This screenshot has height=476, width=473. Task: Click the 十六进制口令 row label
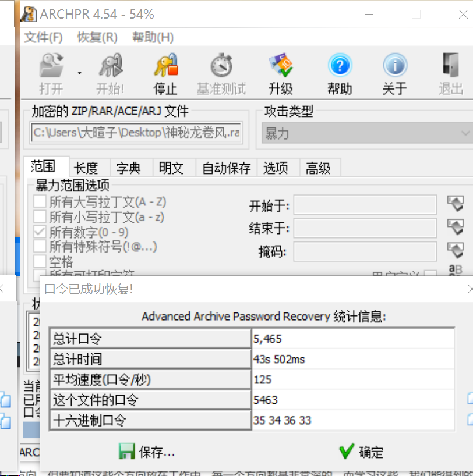click(x=151, y=420)
